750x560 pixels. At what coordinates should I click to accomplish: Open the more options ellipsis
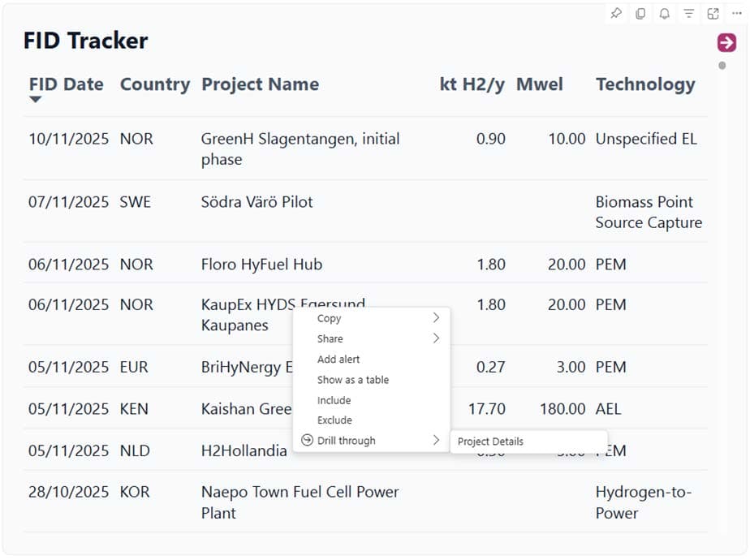tap(736, 14)
